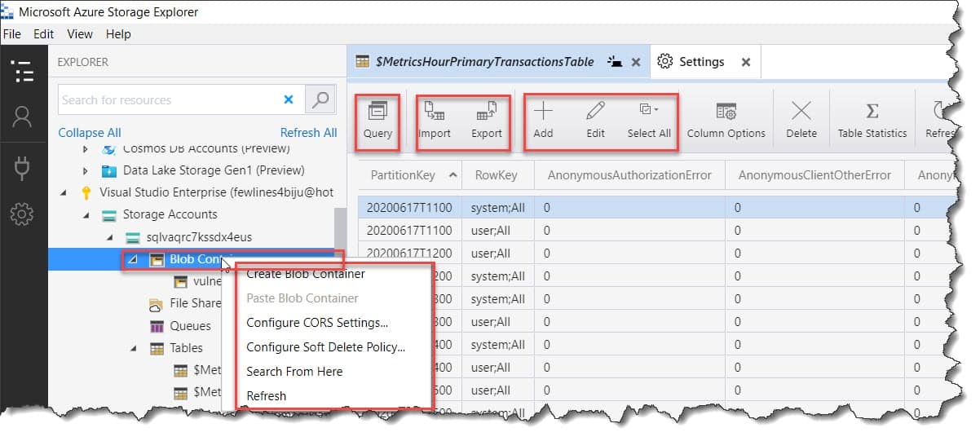
Task: Open the Account Management sidebar icon
Action: (22, 117)
